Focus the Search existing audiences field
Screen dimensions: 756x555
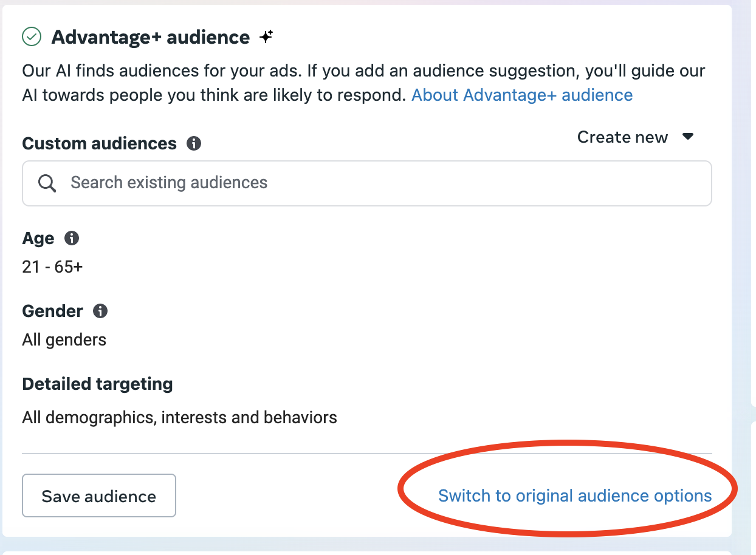(377, 183)
